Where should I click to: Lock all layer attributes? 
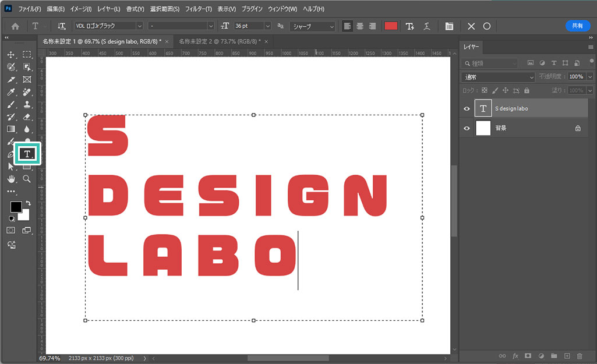[x=527, y=90]
